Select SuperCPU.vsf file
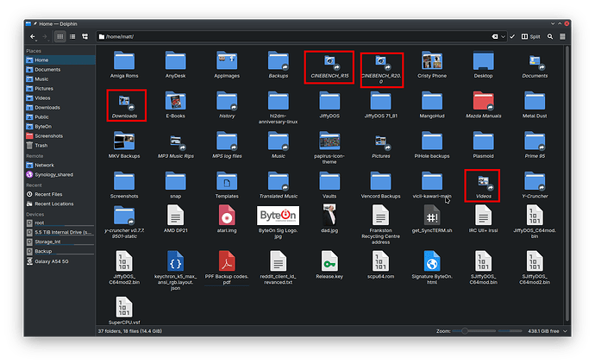This screenshot has width=595, height=364. (124, 311)
